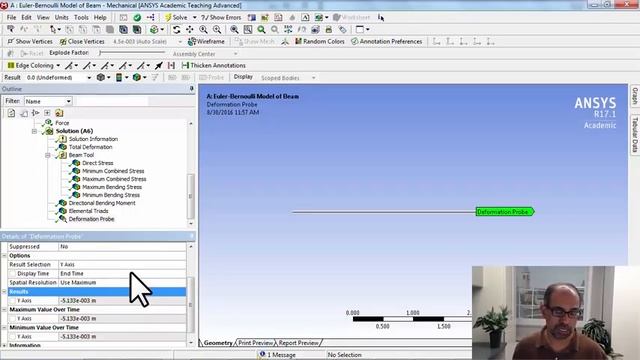Open the View menu
This screenshot has width=640, height=360.
click(x=43, y=18)
